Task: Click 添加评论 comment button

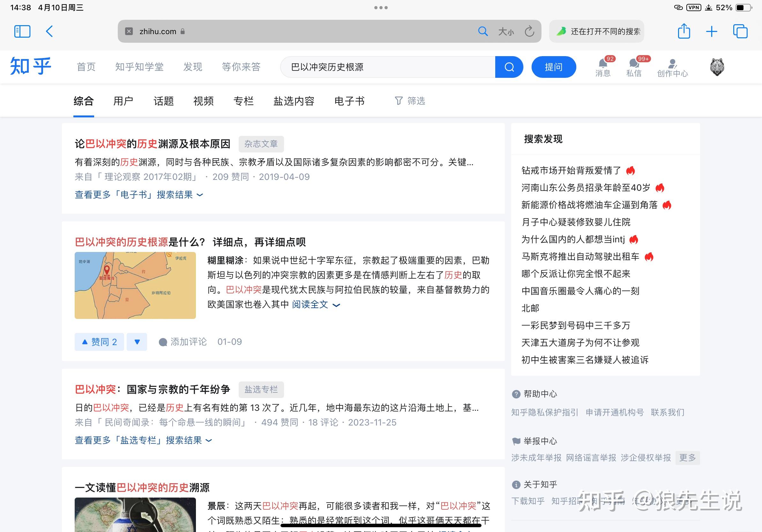Action: (183, 342)
